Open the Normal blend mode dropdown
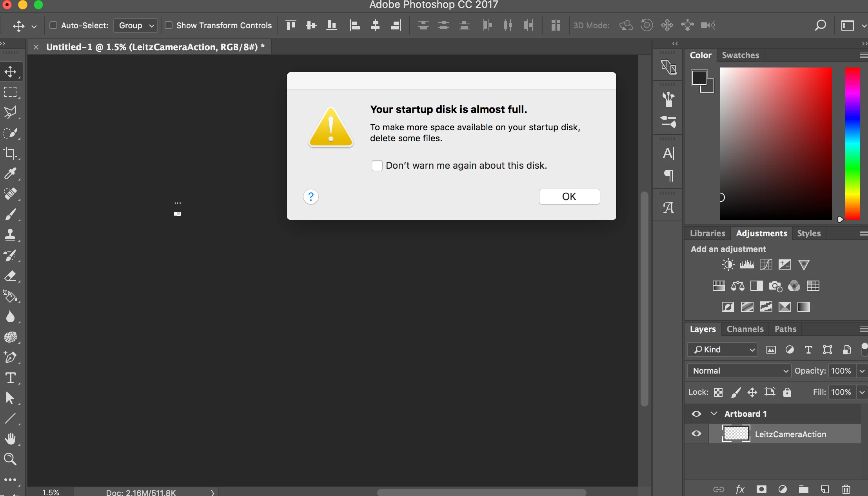The height and width of the screenshot is (496, 868). point(739,371)
